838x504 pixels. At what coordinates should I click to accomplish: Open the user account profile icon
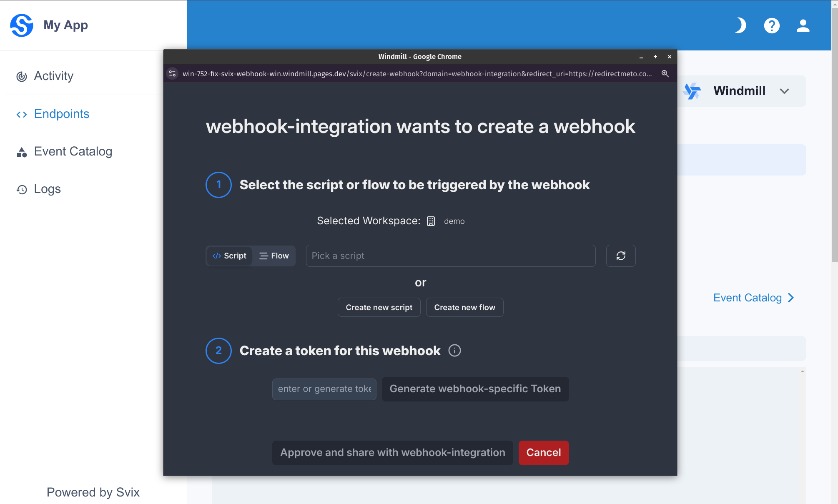[803, 25]
